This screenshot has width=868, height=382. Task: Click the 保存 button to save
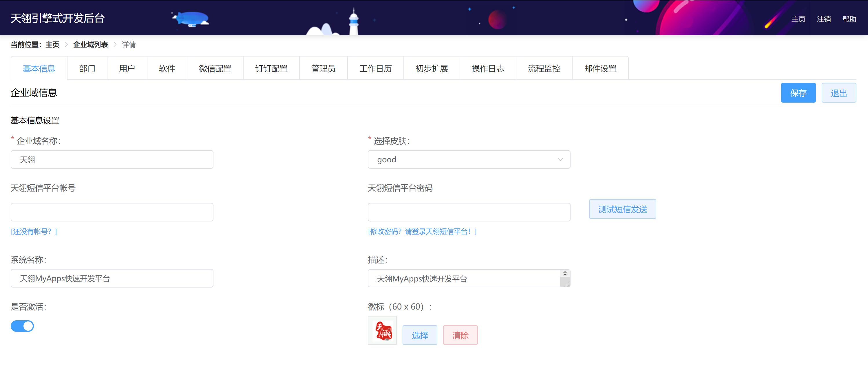(798, 93)
